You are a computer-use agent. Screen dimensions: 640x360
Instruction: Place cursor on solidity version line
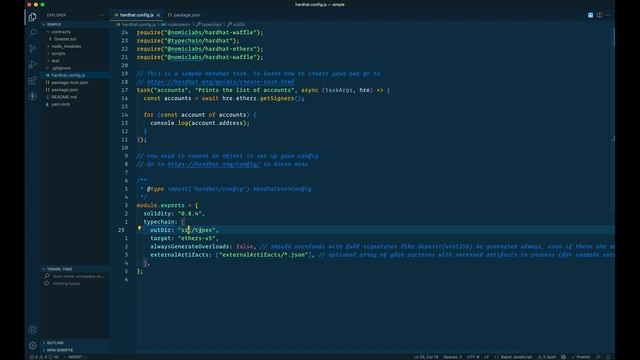coord(173,213)
